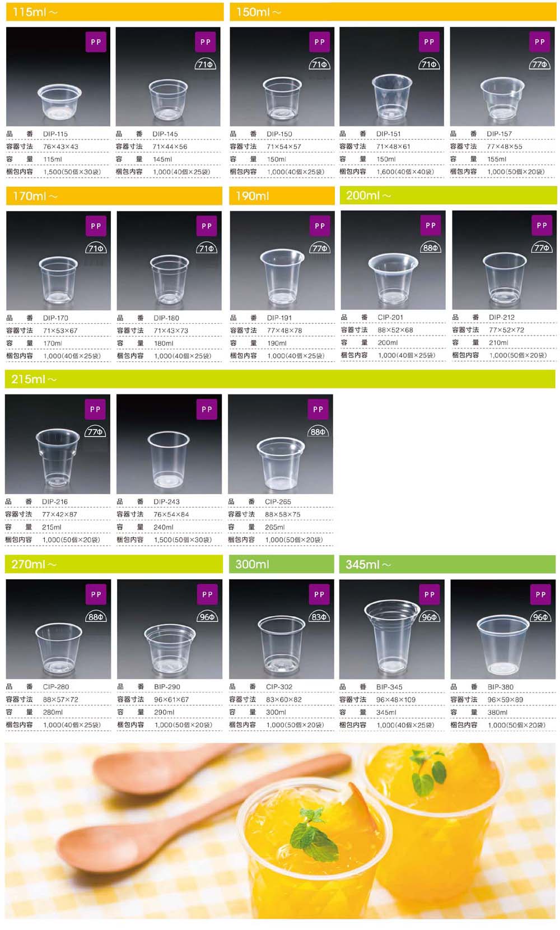
Task: Select the 200ml green category header
Action: [x=448, y=196]
